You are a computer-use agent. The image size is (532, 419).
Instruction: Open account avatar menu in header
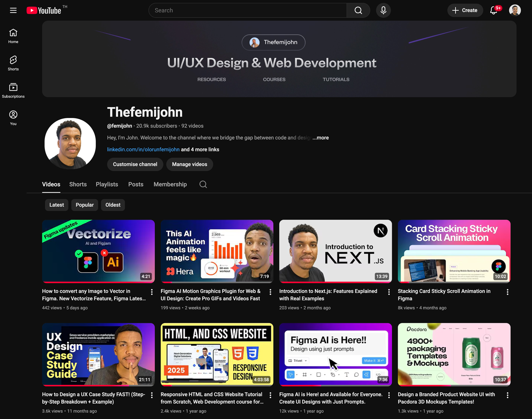(x=515, y=10)
